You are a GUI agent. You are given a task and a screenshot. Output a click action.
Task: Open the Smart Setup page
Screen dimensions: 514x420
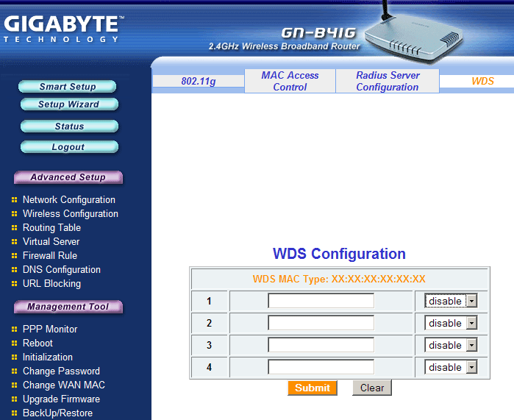pyautogui.click(x=68, y=87)
